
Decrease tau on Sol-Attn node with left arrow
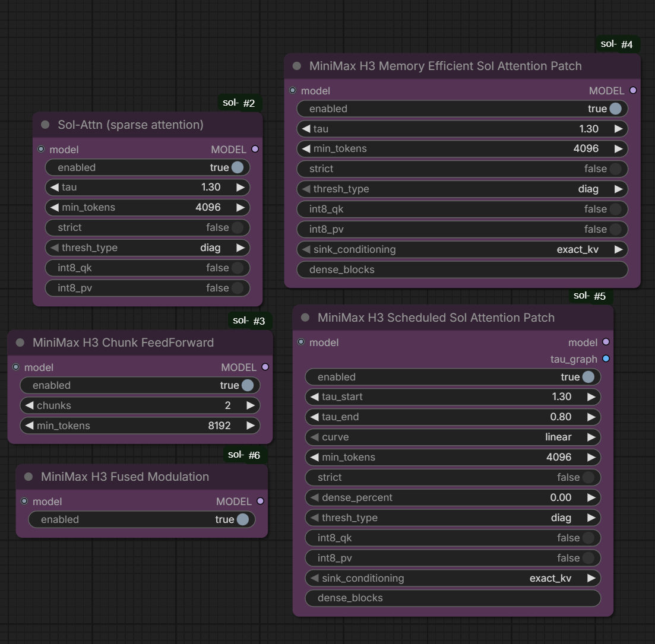click(x=54, y=188)
